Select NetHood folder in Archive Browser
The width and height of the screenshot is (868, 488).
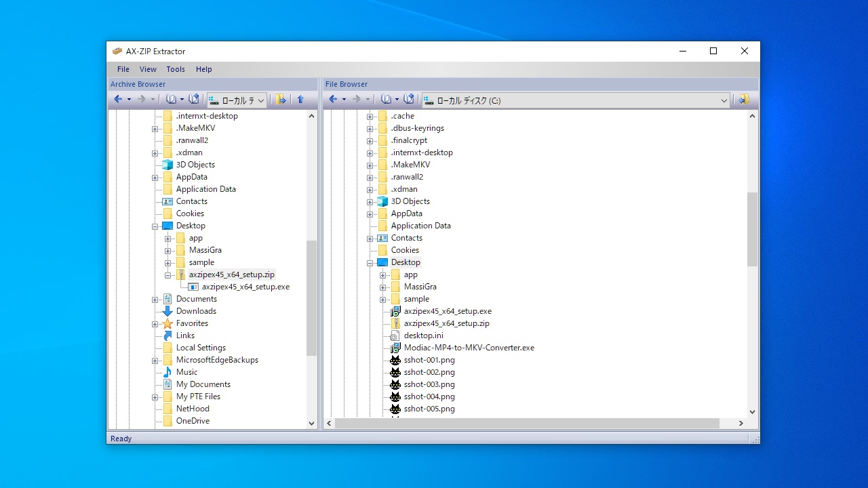(193, 409)
